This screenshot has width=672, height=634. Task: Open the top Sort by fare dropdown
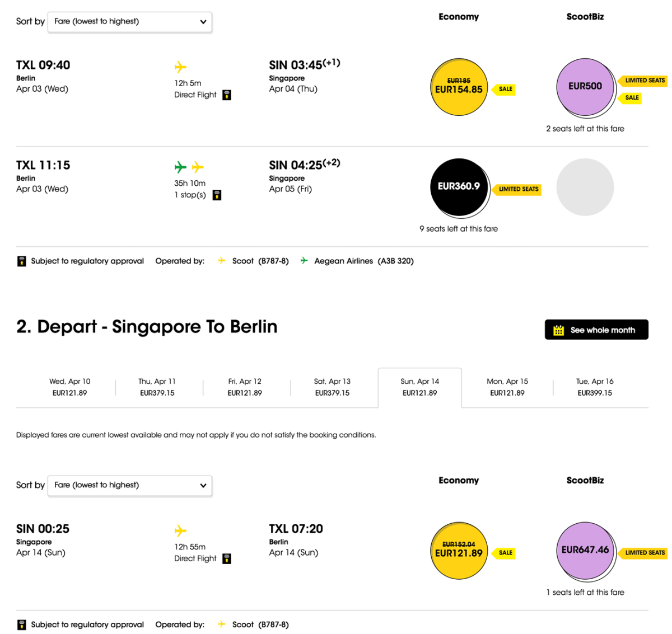(x=130, y=22)
